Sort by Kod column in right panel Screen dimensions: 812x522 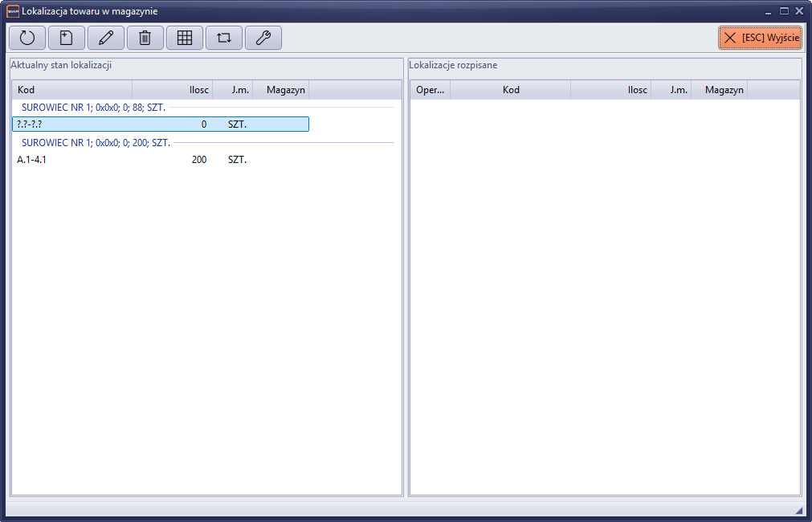click(x=511, y=90)
